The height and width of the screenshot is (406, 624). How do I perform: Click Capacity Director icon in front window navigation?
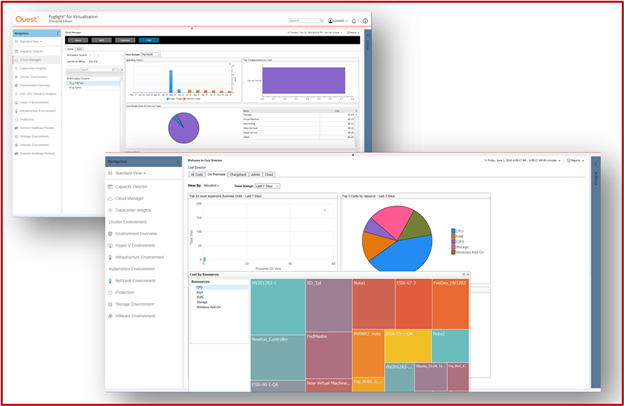coord(111,187)
